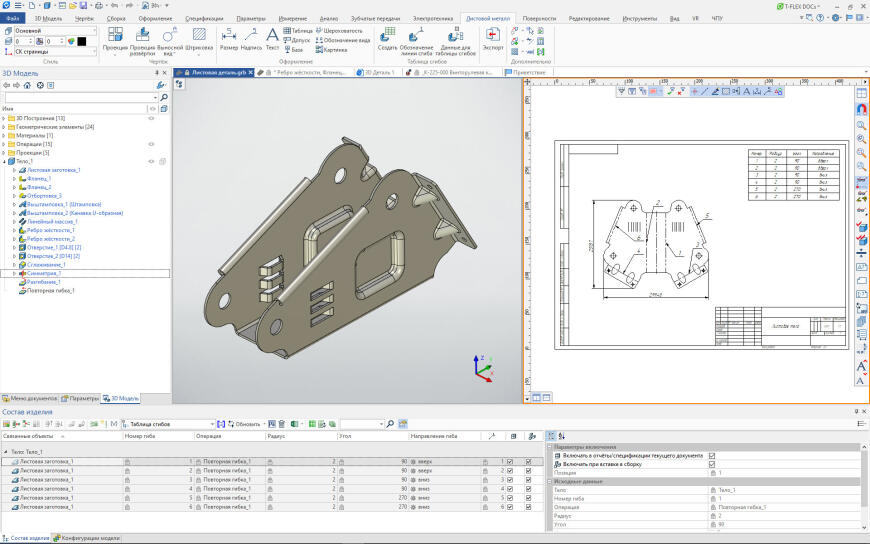The height and width of the screenshot is (544, 870).
Task: Click the Обновить button
Action: coord(244,424)
